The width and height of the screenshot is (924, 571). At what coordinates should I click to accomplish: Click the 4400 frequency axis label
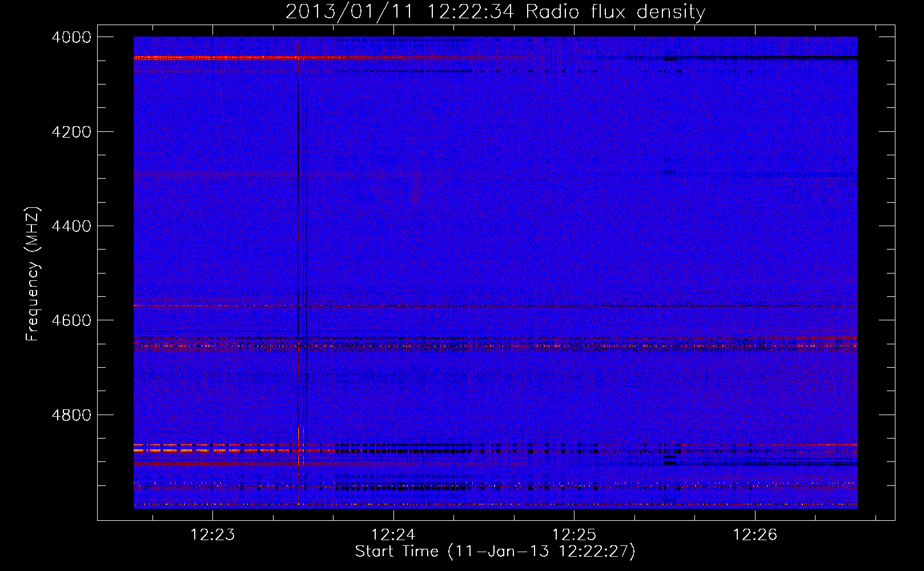(71, 226)
